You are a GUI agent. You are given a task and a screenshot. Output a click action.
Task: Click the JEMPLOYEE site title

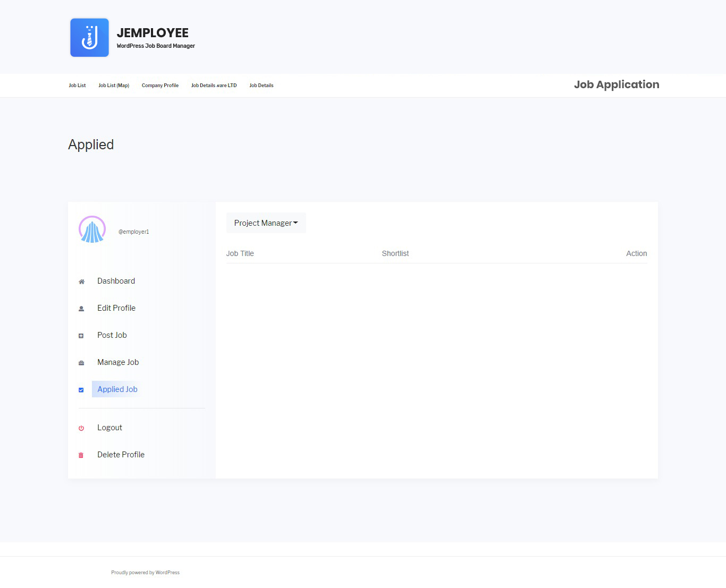click(x=153, y=33)
